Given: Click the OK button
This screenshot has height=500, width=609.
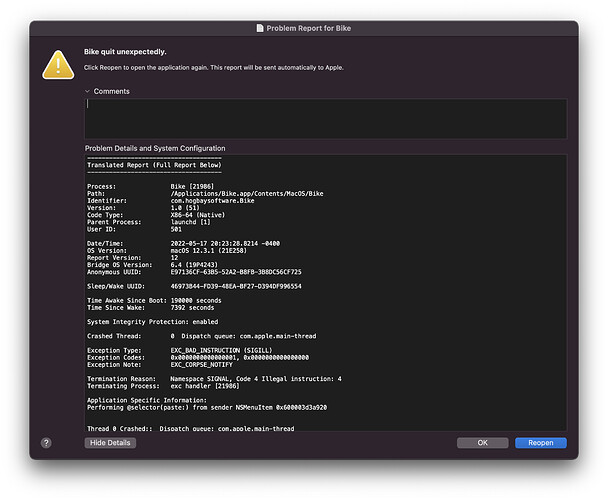Looking at the screenshot, I should click(482, 443).
